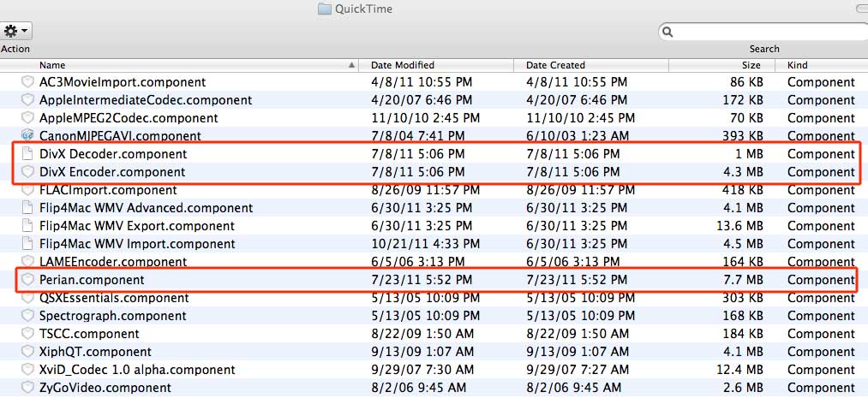This screenshot has height=410, width=868.
Task: Click the 7/23/11 5:52 PM created date
Action: (x=577, y=280)
